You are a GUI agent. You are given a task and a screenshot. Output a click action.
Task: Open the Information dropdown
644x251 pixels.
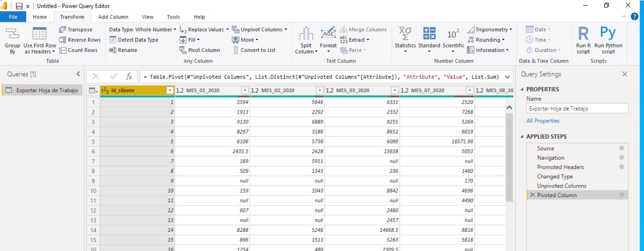click(x=488, y=50)
